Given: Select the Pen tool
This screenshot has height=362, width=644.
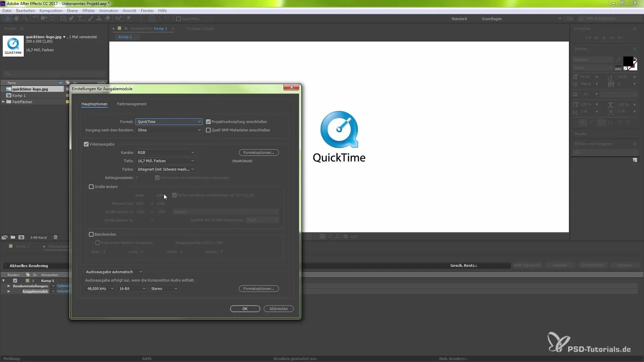Looking at the screenshot, I should click(x=71, y=18).
